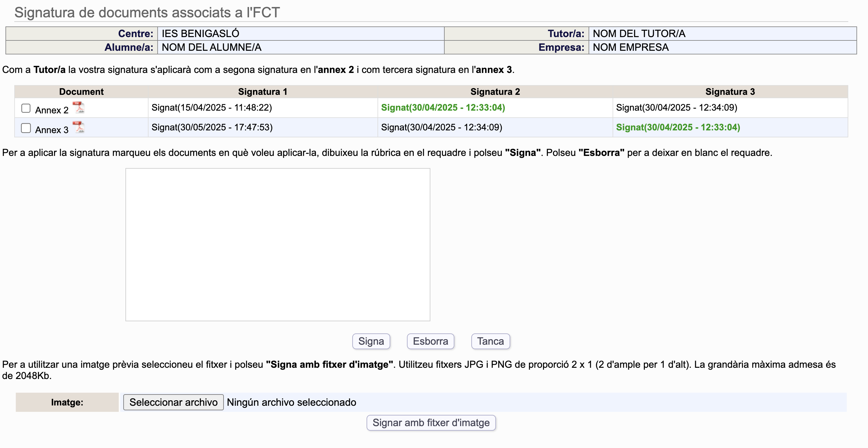The image size is (868, 448).
Task: Click the IES BENIGASLÓ centre field
Action: pos(200,34)
